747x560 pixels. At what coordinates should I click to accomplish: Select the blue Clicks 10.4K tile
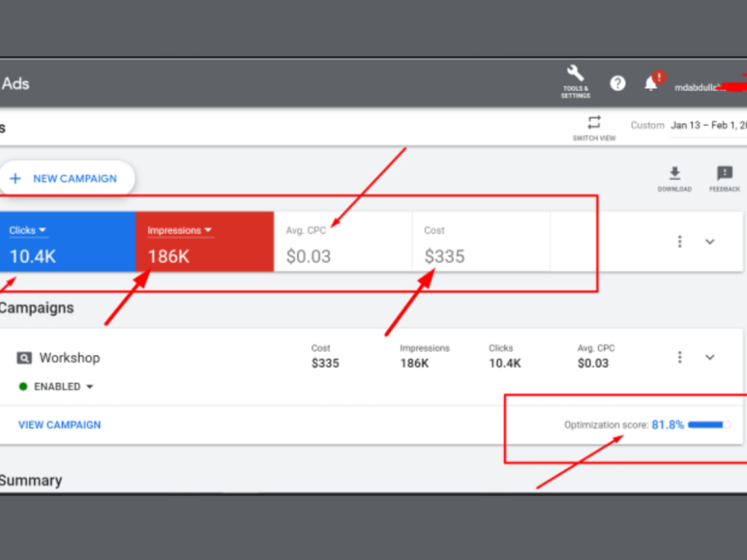pos(68,242)
